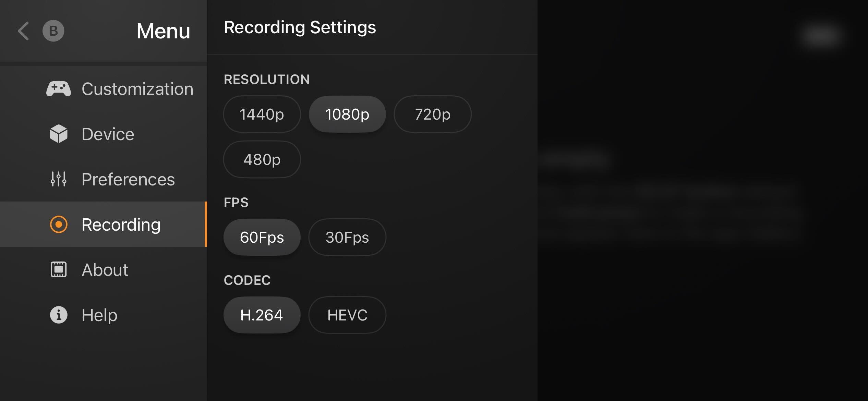Choose the H.264 codec

click(262, 315)
